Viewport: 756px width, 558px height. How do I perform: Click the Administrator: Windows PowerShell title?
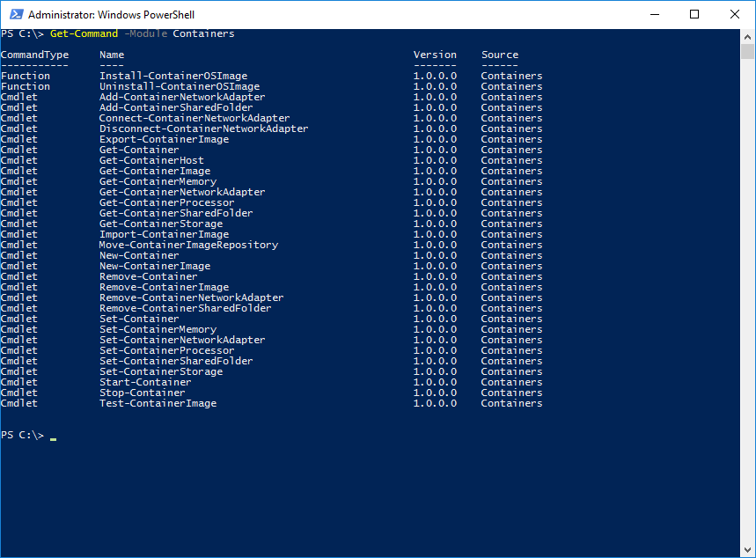[112, 15]
